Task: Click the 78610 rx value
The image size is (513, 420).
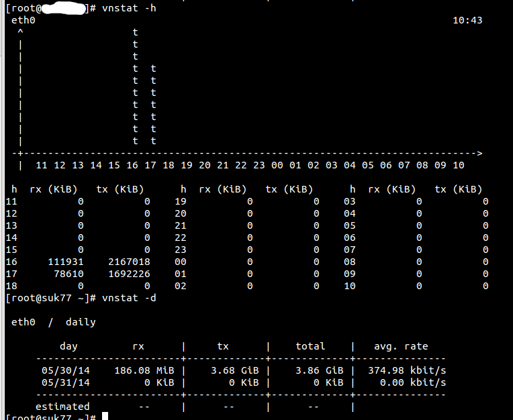Action: coord(68,273)
